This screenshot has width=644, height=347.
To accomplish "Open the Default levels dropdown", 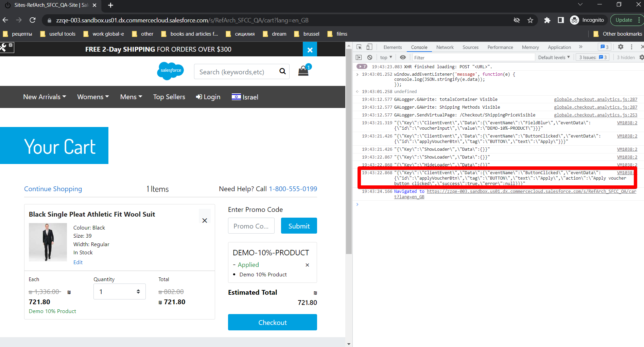I will point(554,57).
